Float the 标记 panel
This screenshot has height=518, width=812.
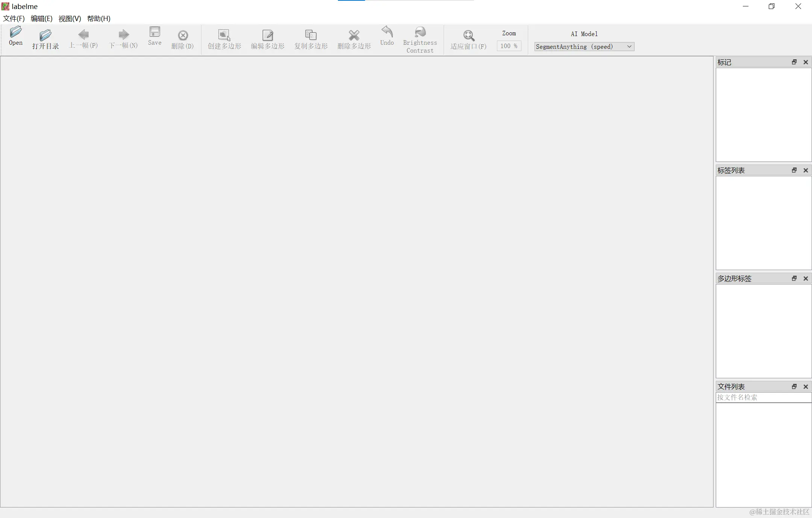click(x=794, y=62)
